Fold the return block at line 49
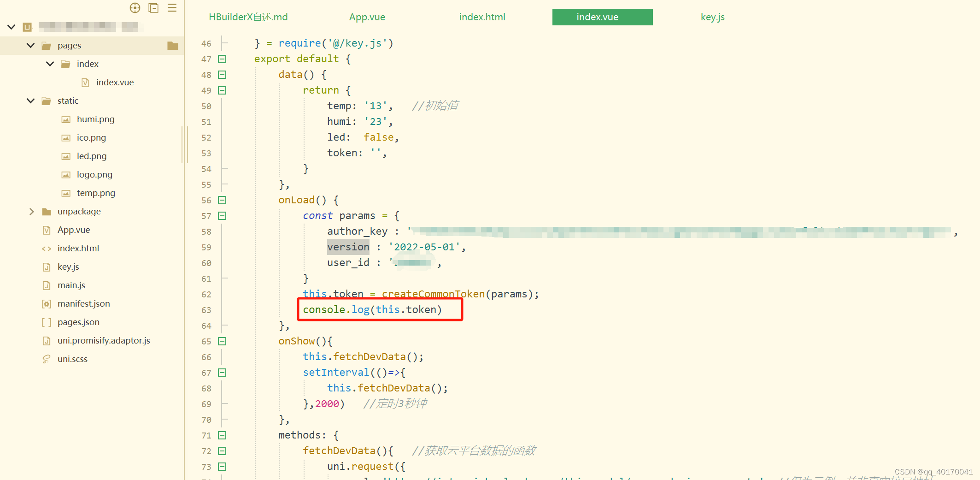The width and height of the screenshot is (980, 480). click(222, 90)
